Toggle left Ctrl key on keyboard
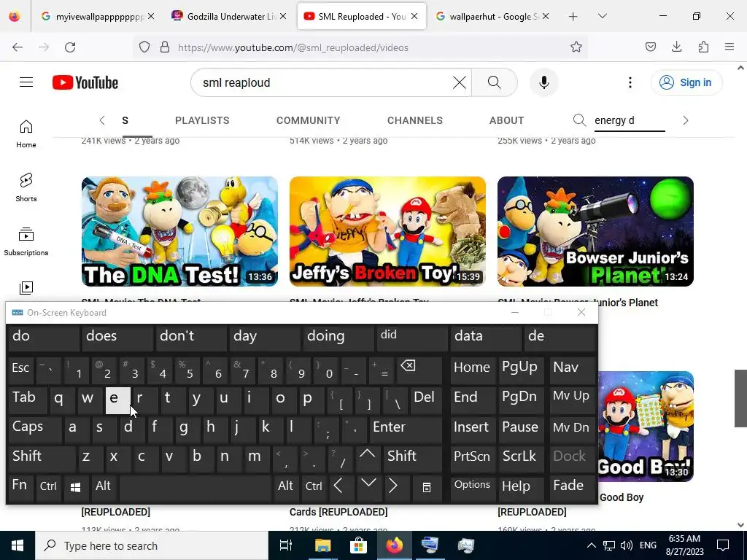Screen dimensions: 747x560 point(49,487)
